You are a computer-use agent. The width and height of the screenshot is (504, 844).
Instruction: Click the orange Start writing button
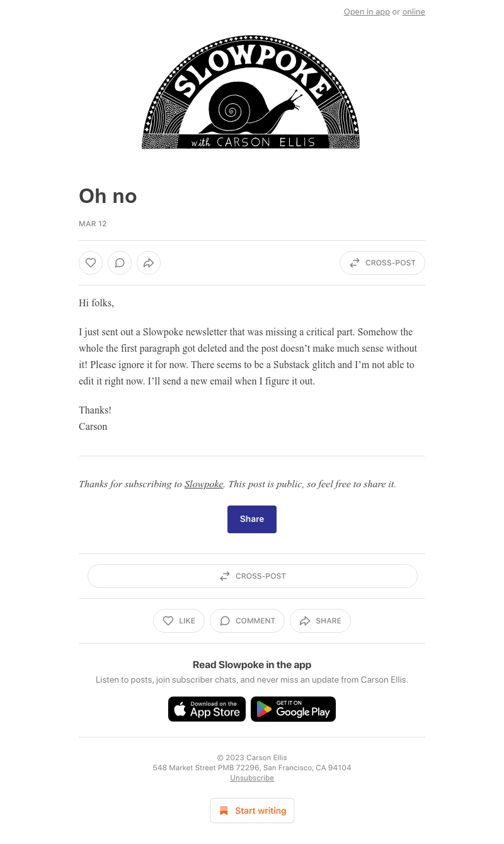252,811
